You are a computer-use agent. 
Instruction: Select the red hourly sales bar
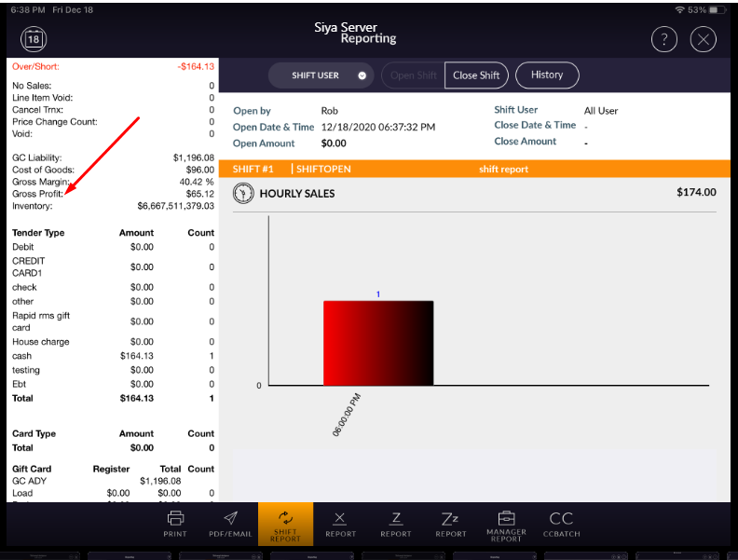click(x=377, y=342)
